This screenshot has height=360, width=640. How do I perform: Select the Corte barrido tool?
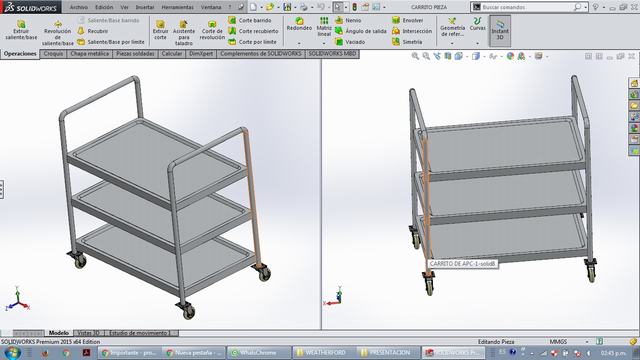click(x=250, y=20)
